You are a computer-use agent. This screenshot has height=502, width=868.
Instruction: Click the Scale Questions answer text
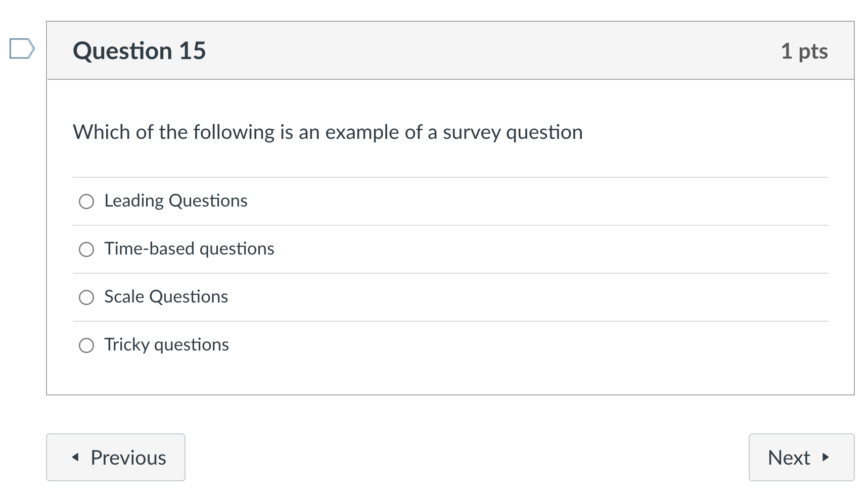[x=166, y=296]
